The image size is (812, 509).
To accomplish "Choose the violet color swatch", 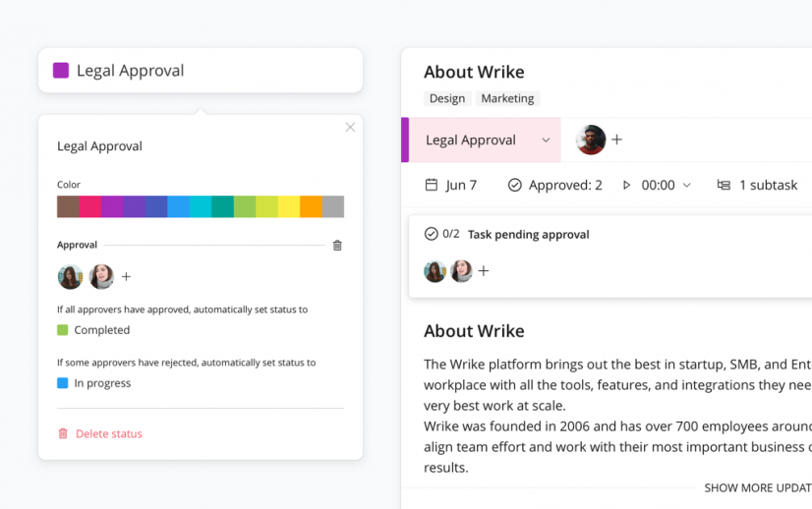I will (x=134, y=206).
